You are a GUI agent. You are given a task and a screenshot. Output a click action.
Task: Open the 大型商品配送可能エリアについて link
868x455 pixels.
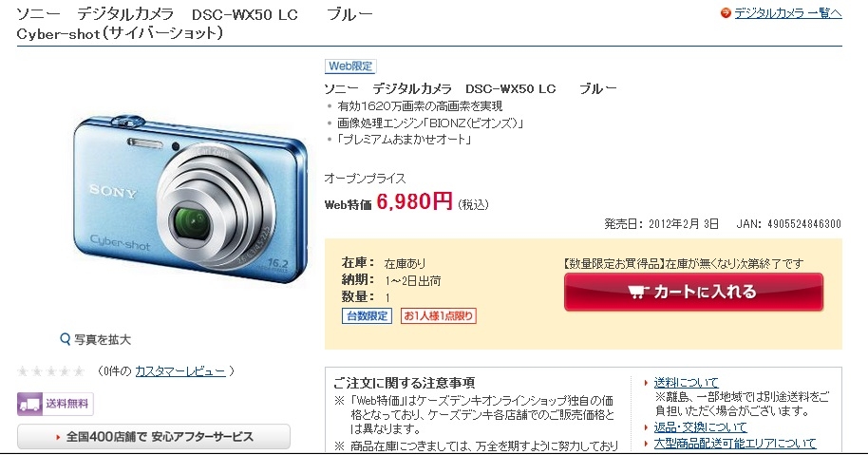(x=735, y=443)
